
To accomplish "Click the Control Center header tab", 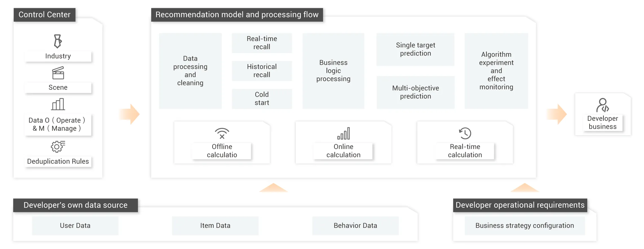I will pyautogui.click(x=45, y=15).
